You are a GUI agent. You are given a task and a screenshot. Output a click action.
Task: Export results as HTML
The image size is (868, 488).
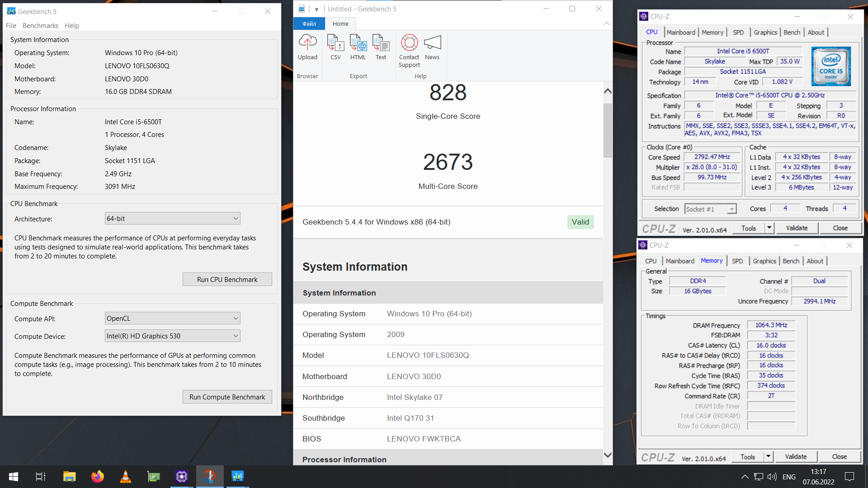click(358, 47)
